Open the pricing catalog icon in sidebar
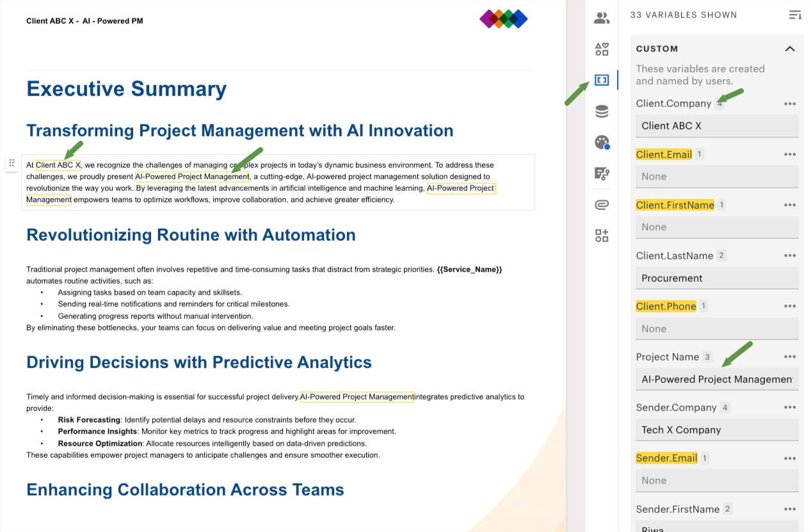This screenshot has width=811, height=532. point(602,173)
